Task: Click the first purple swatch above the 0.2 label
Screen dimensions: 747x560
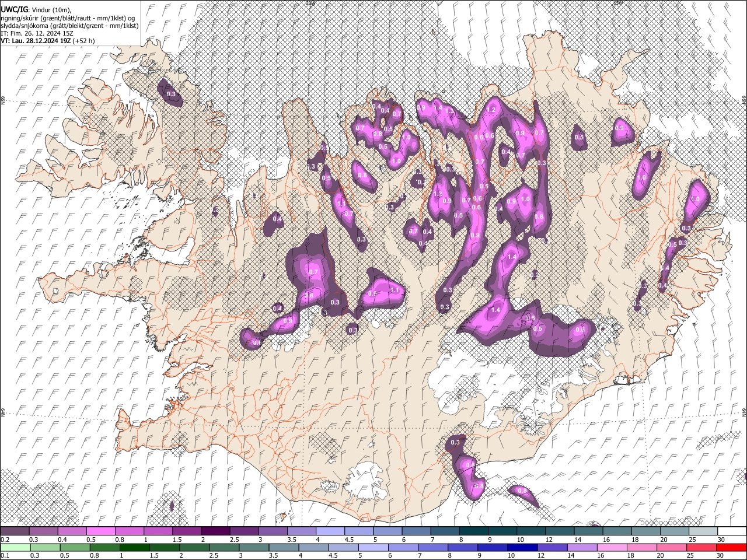Action: point(15,531)
